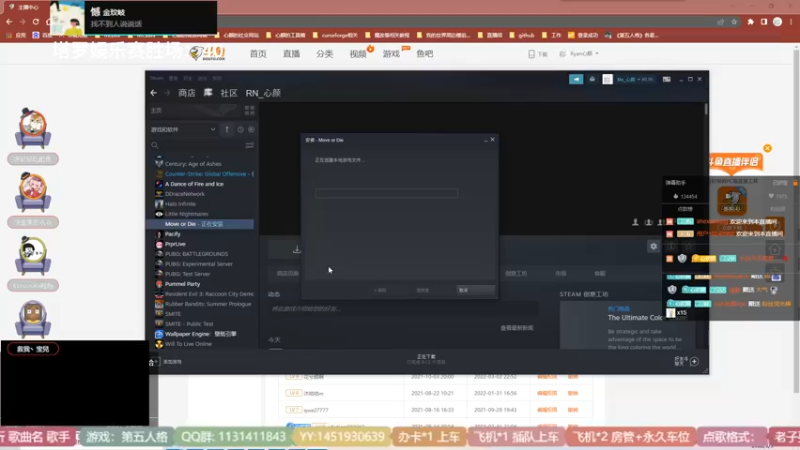Image resolution: width=800 pixels, height=450 pixels.
Task: Cancel the install with the 取消 button
Action: coord(476,290)
